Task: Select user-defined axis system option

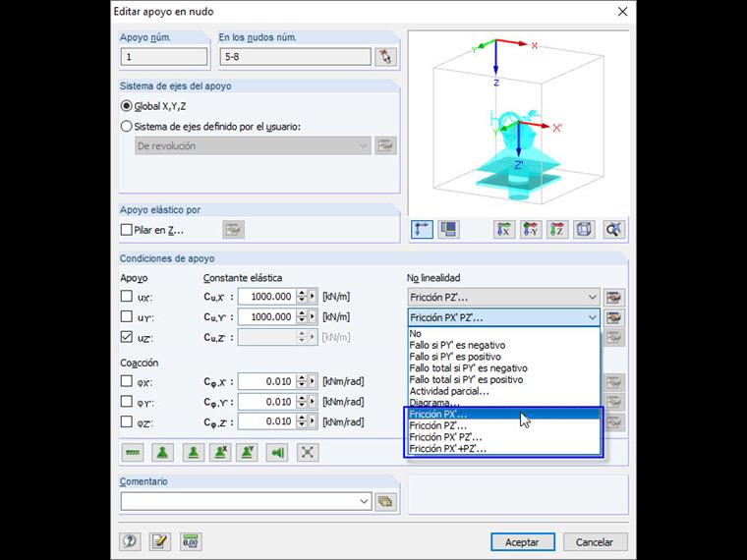Action: pos(126,127)
